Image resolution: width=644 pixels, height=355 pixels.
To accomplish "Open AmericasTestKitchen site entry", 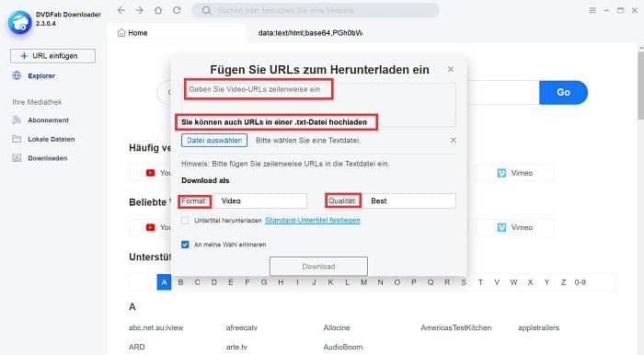I will (456, 328).
